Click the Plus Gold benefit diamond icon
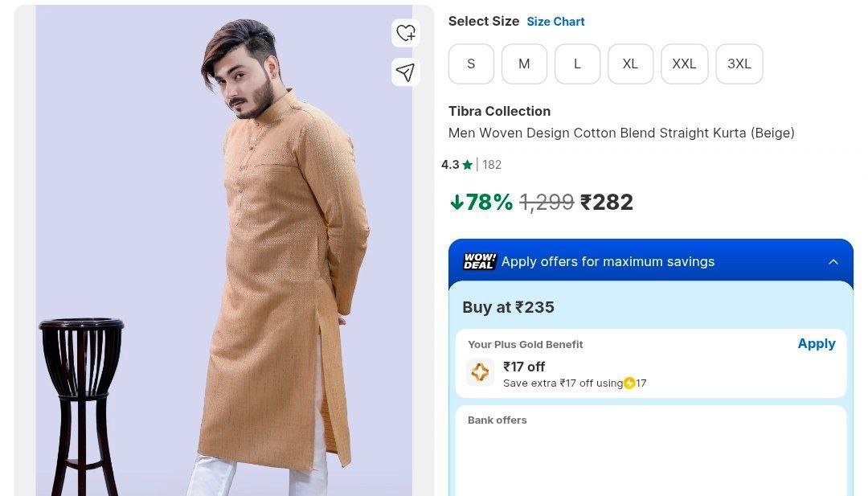The image size is (868, 496). 480,372
